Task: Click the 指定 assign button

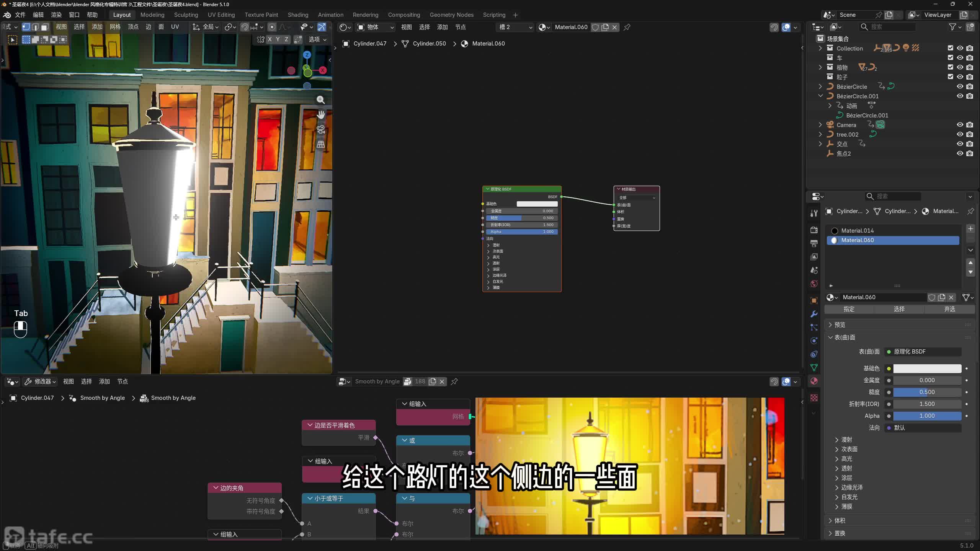Action: [849, 309]
